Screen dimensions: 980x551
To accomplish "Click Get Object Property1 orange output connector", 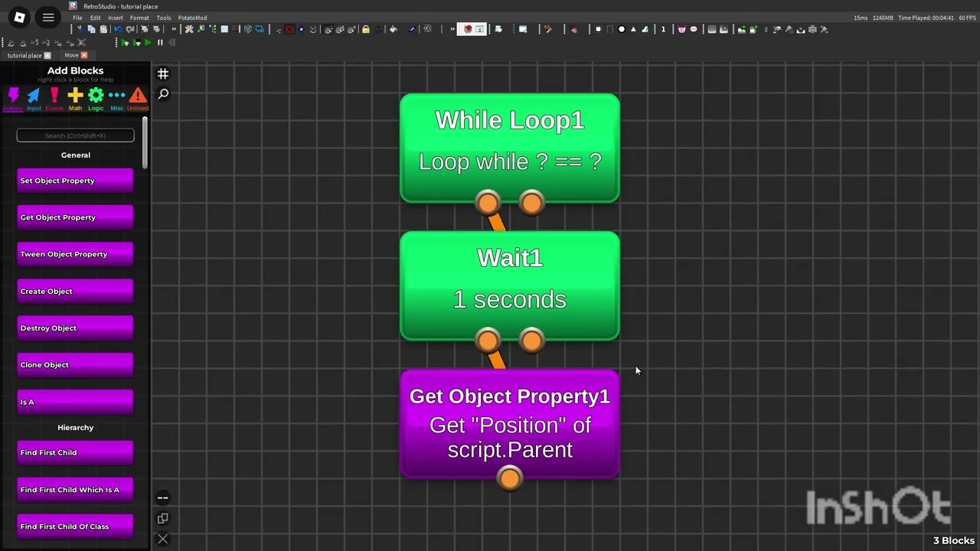I will pyautogui.click(x=510, y=479).
